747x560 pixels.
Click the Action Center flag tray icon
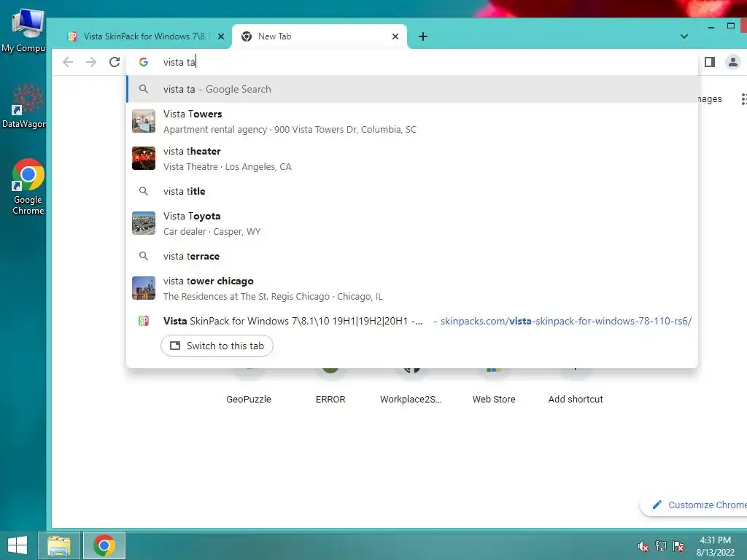[678, 546]
